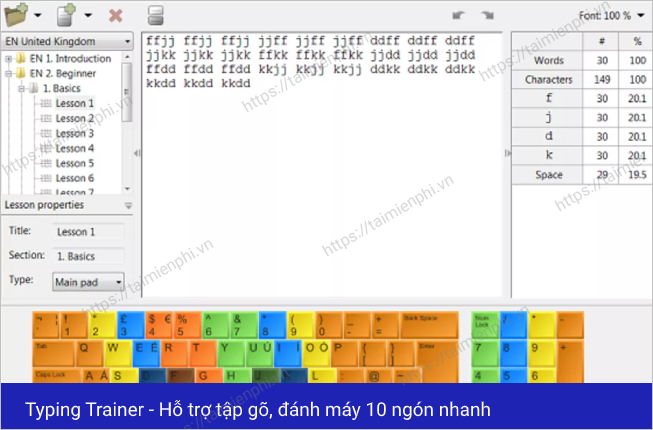This screenshot has width=653, height=430.
Task: Click the Section input field
Action: (88, 256)
